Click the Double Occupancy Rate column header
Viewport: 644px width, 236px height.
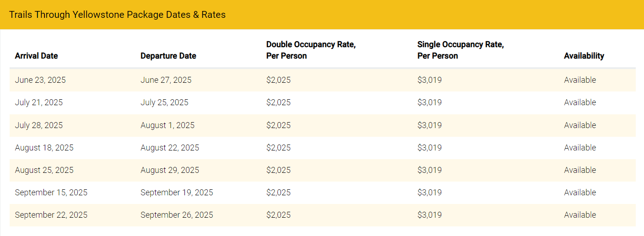pos(311,50)
